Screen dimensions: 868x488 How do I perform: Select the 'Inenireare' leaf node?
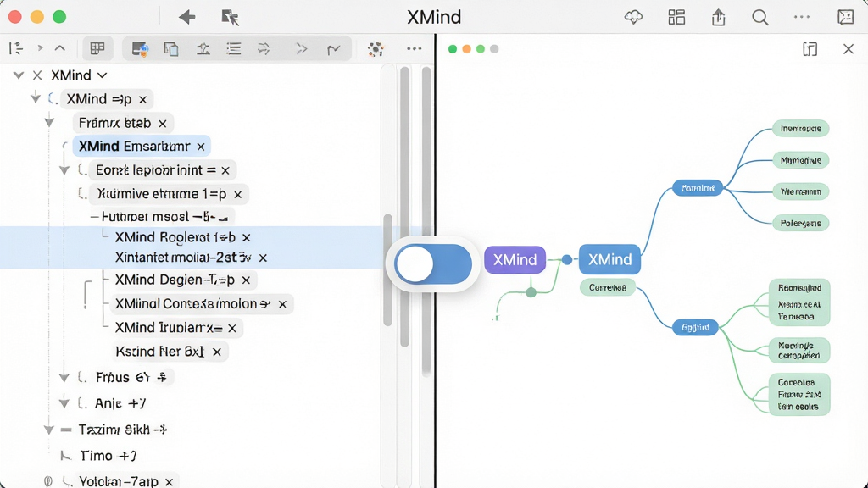(x=800, y=129)
